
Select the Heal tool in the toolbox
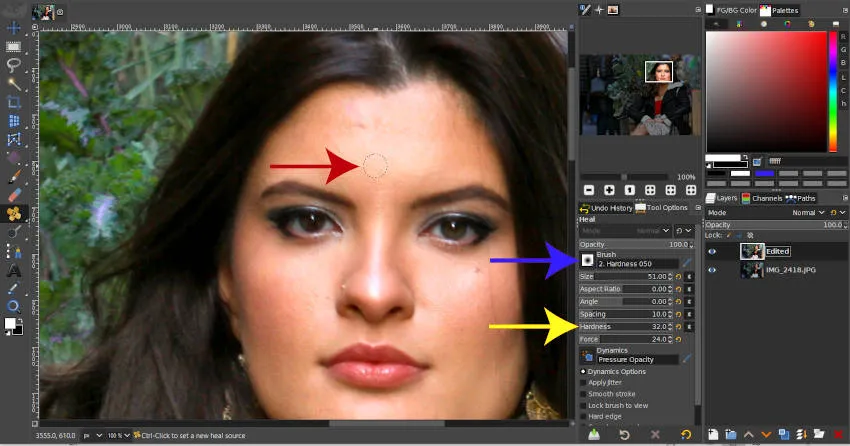pos(14,213)
